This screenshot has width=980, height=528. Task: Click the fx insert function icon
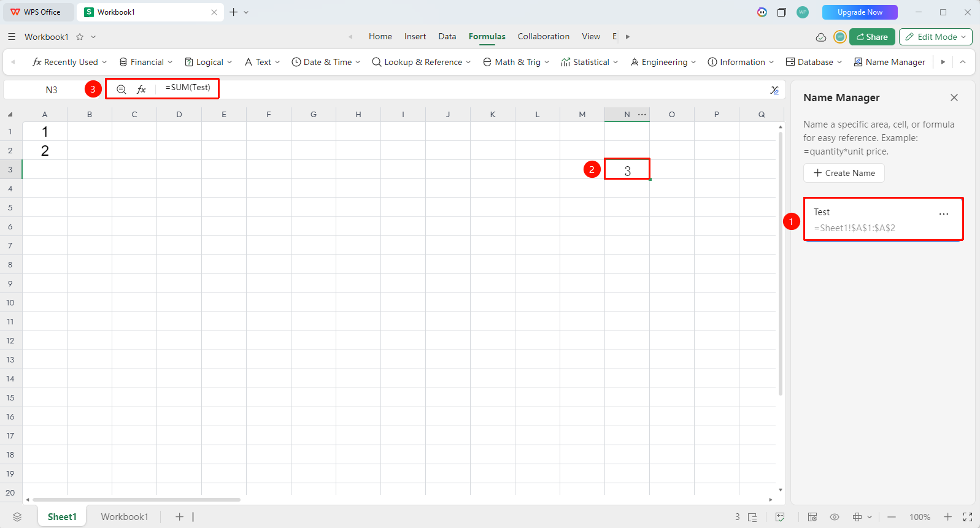tap(141, 90)
